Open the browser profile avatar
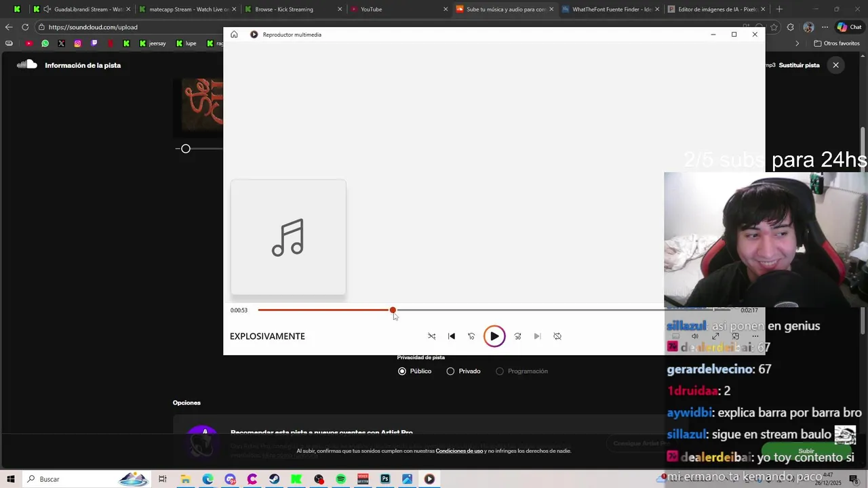Image resolution: width=868 pixels, height=488 pixels. 808,27
